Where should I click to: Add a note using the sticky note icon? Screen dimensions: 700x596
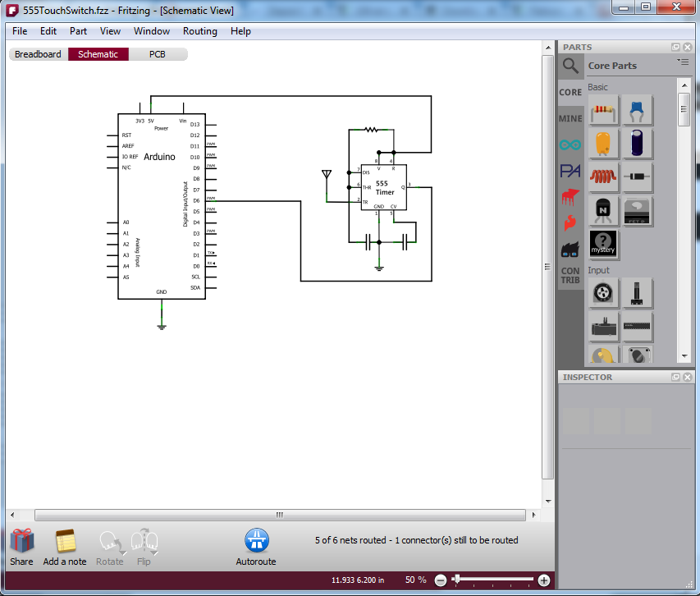click(x=64, y=542)
